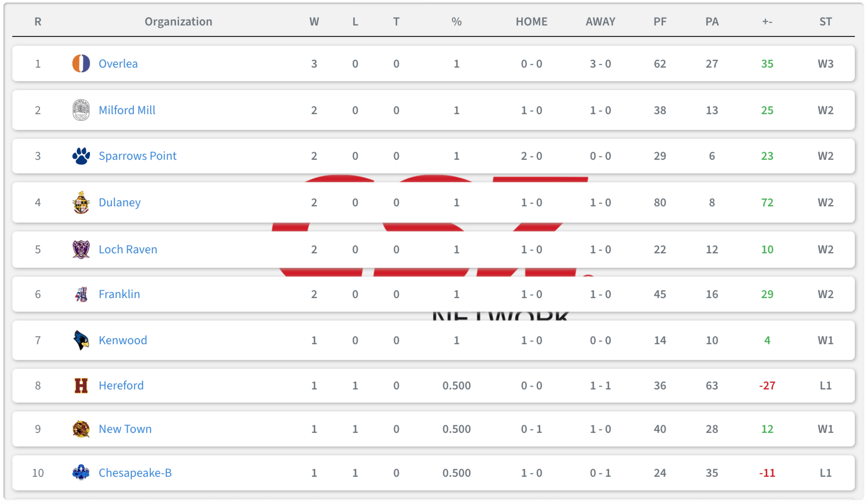The height and width of the screenshot is (504, 868).
Task: Open the Dulaney team link
Action: 119,203
